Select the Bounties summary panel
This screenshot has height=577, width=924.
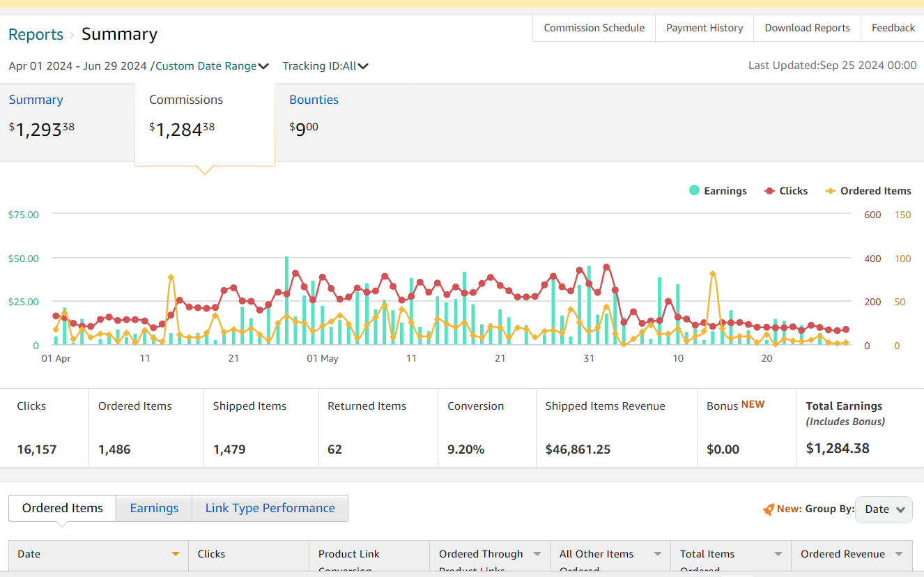click(314, 100)
